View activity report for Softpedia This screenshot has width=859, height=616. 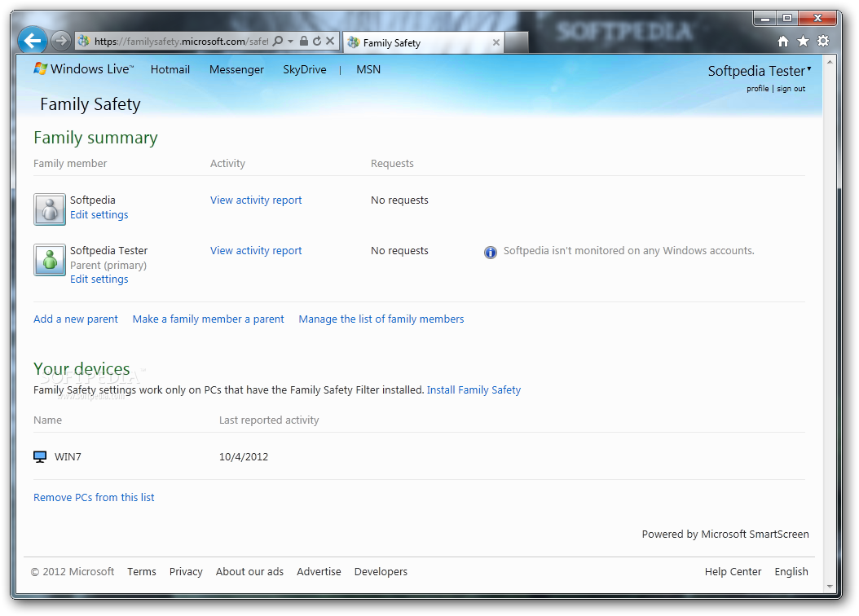[x=256, y=200]
